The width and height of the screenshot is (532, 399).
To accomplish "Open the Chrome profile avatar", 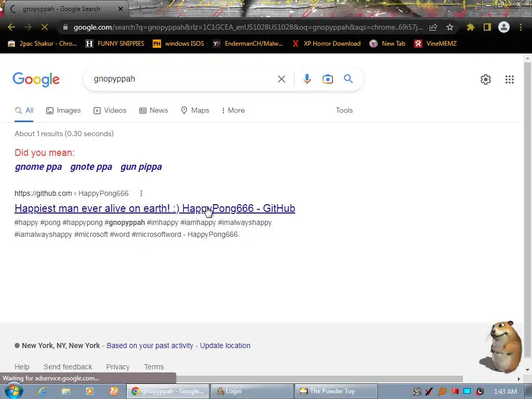I will tap(504, 27).
